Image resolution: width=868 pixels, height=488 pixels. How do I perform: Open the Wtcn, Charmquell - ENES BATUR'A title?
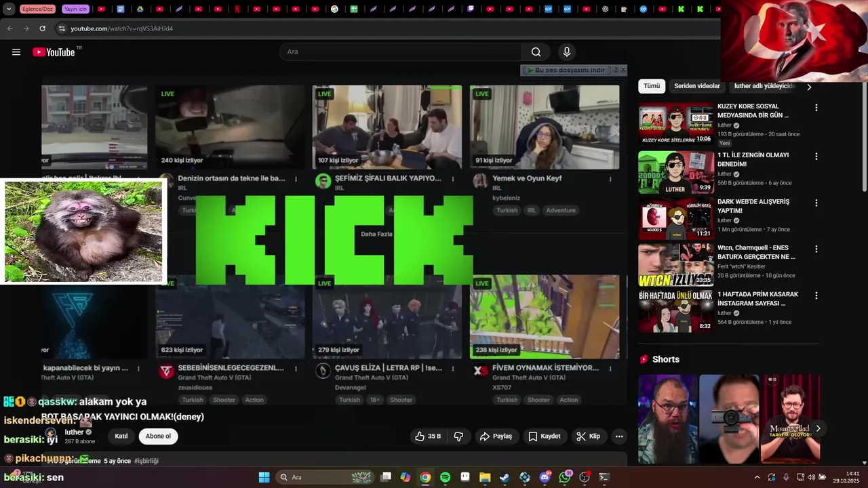pos(757,252)
